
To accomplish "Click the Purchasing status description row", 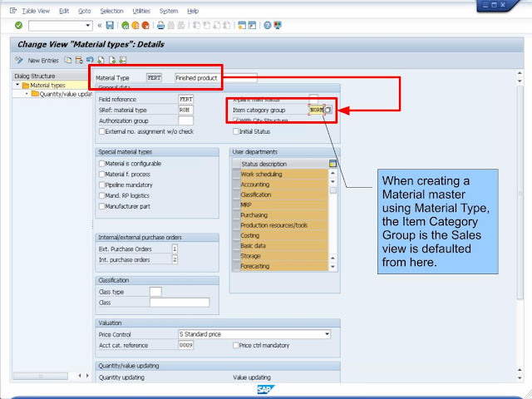I will [x=284, y=215].
